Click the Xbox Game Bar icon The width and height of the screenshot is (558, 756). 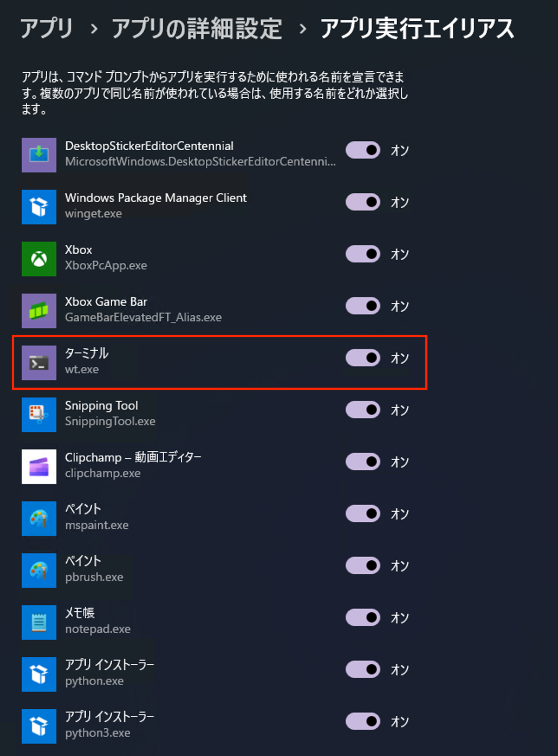(39, 311)
